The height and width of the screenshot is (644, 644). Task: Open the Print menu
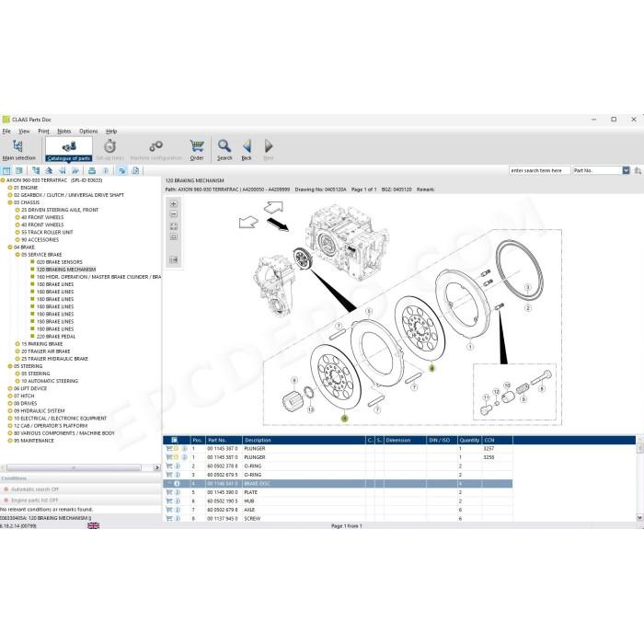pos(43,131)
